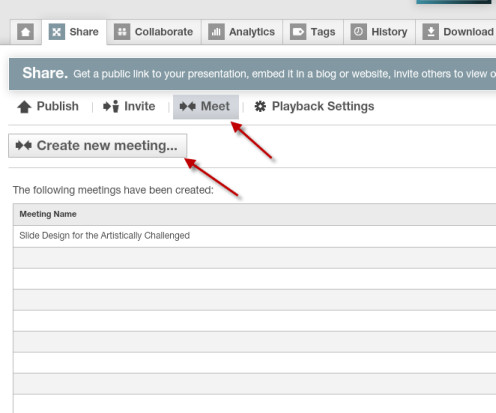Viewport: 496px width, 413px height.
Task: Select the Tags tab
Action: pyautogui.click(x=313, y=32)
